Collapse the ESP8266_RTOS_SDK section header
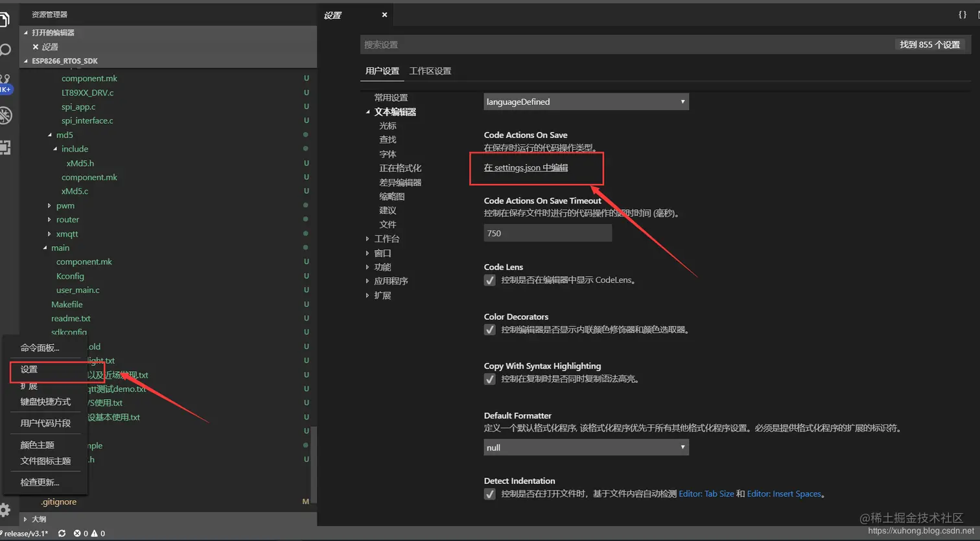This screenshot has width=980, height=541. click(169, 61)
